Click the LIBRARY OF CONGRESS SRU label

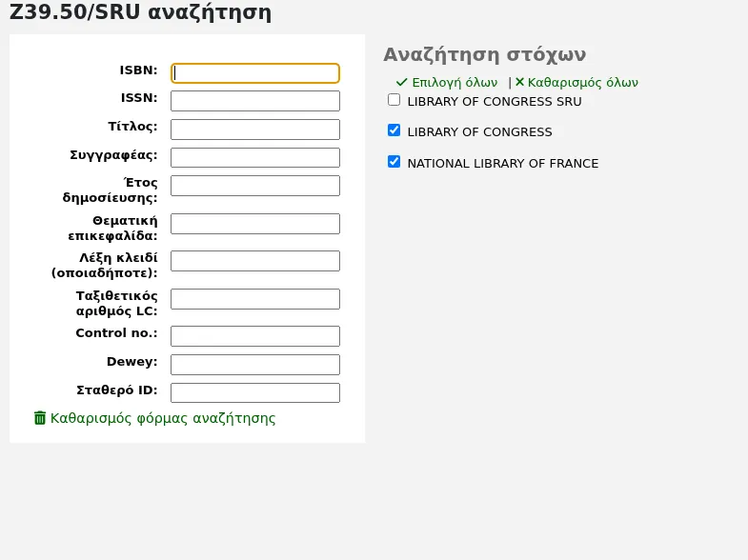point(495,102)
